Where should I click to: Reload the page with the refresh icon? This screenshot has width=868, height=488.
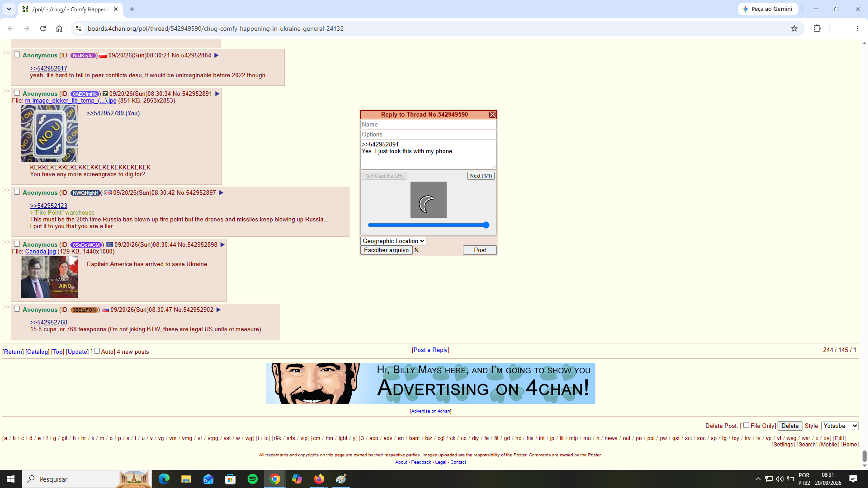[x=43, y=28]
